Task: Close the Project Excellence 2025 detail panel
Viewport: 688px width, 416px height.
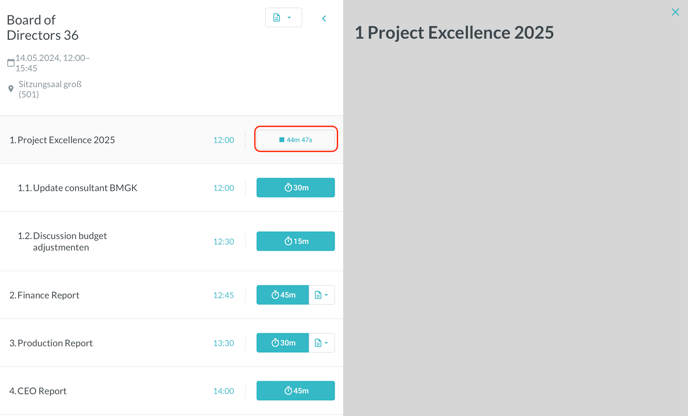Action: (676, 12)
